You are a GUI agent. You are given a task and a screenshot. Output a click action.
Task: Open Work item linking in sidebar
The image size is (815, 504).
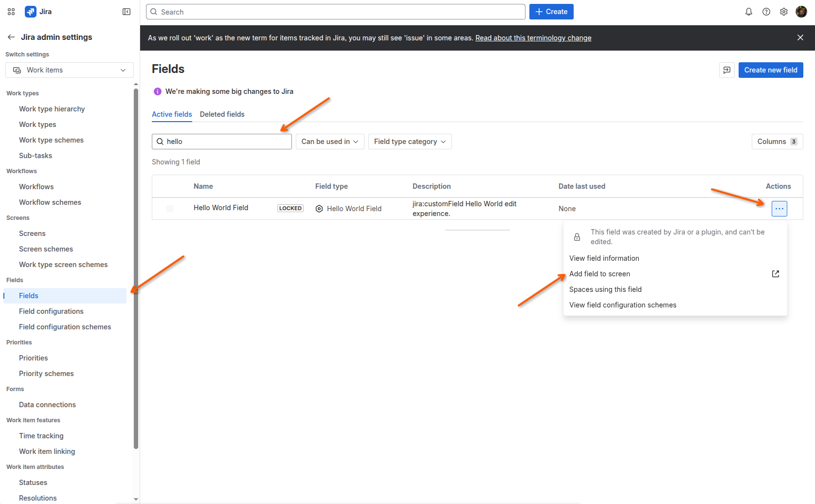click(x=65, y=451)
